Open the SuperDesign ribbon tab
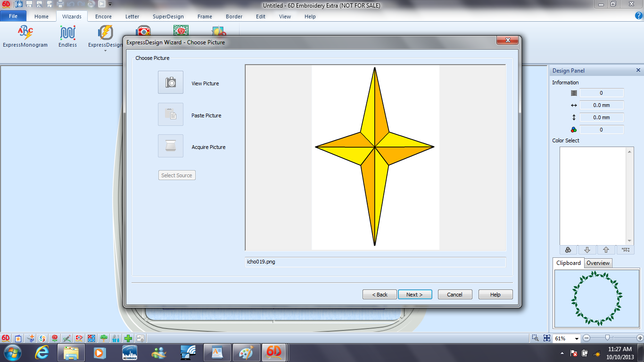The image size is (644, 362). coord(168,16)
